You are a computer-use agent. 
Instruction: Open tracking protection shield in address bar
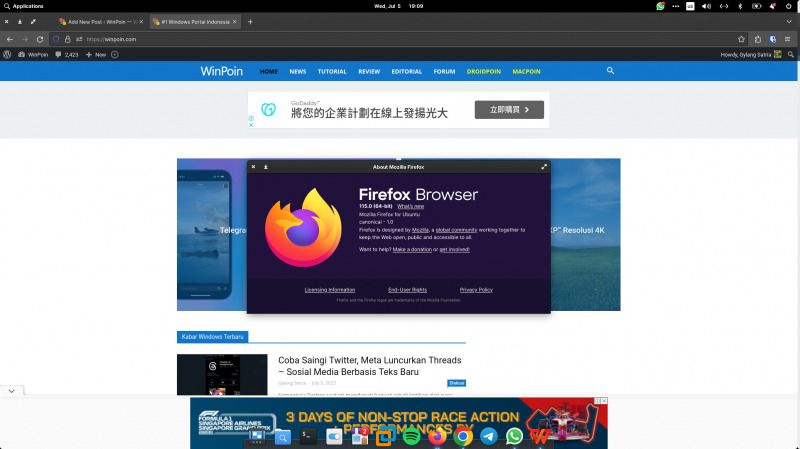[56, 39]
